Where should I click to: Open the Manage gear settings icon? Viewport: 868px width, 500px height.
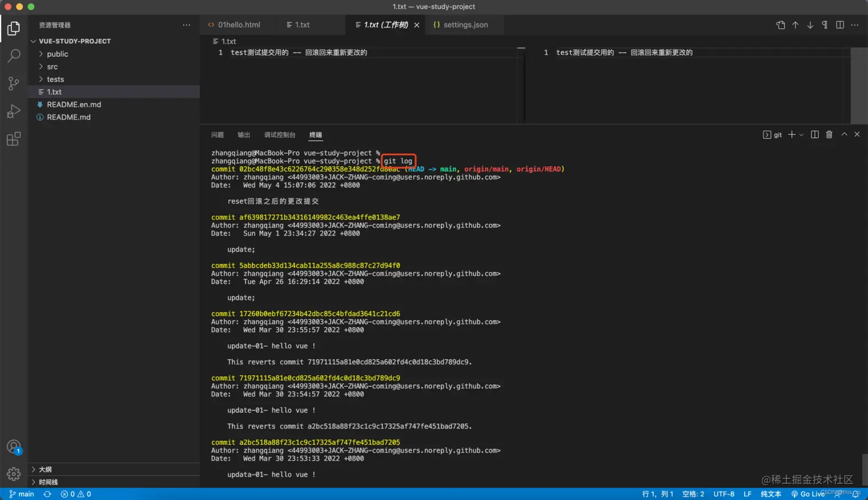13,474
